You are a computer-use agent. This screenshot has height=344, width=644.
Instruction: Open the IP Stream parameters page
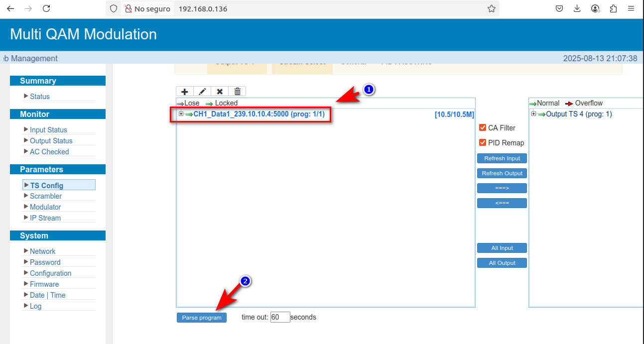click(45, 218)
